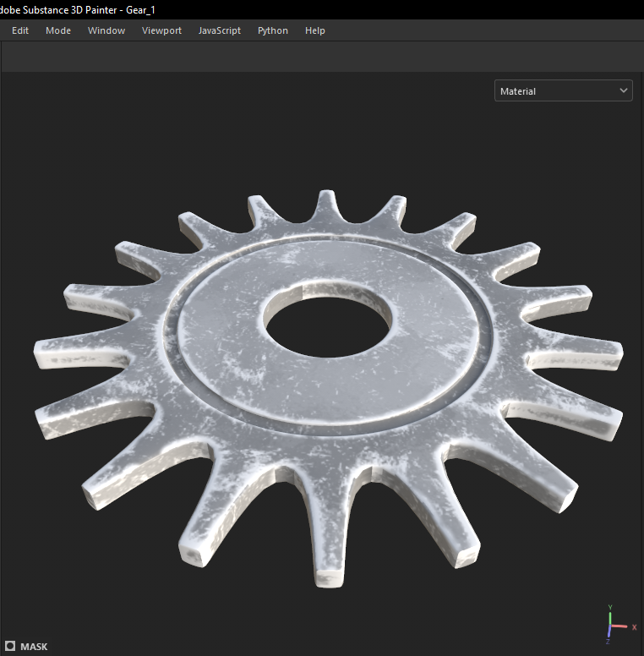The image size is (644, 656).
Task: Click the MASK indicator icon
Action: [10, 646]
